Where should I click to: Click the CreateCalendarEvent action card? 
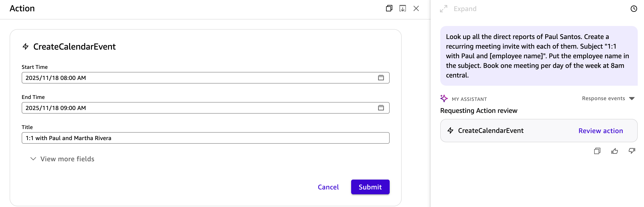pyautogui.click(x=491, y=131)
